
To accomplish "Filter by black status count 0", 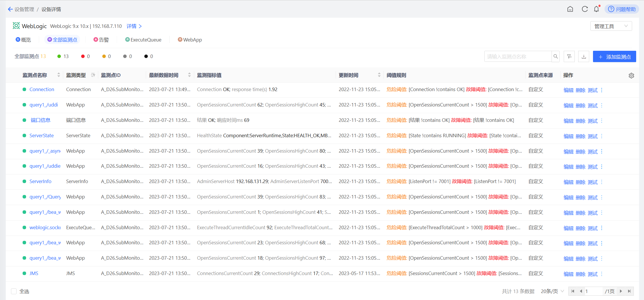I will pos(149,56).
